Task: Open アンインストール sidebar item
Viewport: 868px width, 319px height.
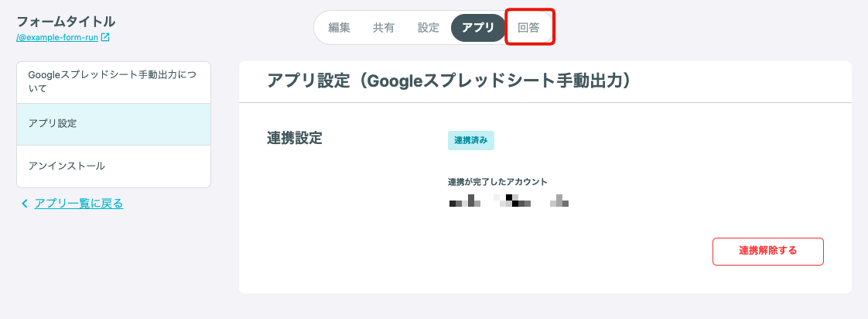Action: click(114, 166)
